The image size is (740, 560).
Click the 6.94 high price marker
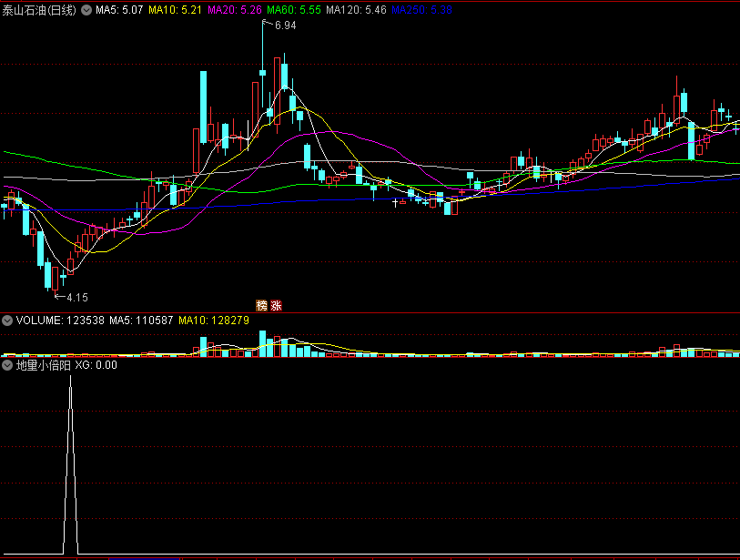pos(286,25)
